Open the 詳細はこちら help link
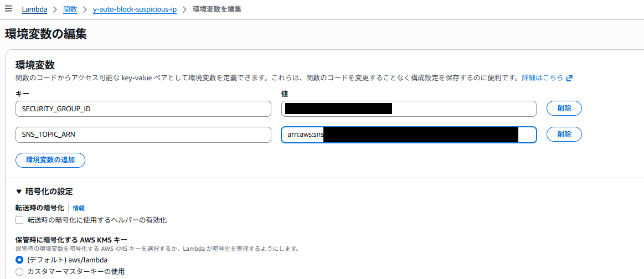This screenshot has width=644, height=279. point(542,78)
